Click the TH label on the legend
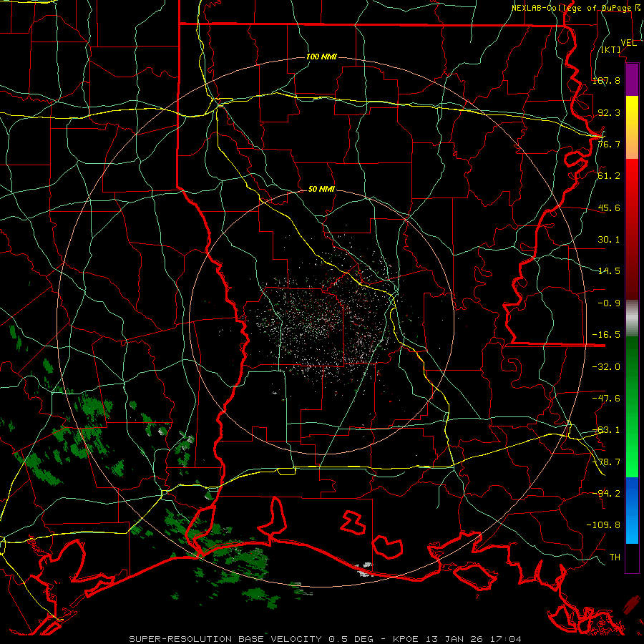 [615, 557]
